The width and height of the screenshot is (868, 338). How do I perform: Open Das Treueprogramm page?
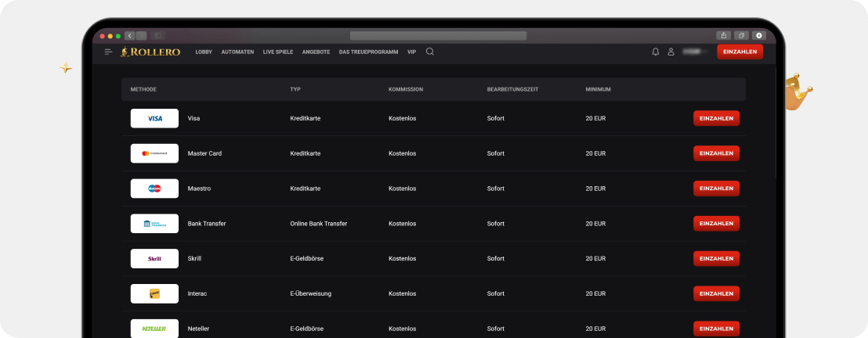point(368,52)
